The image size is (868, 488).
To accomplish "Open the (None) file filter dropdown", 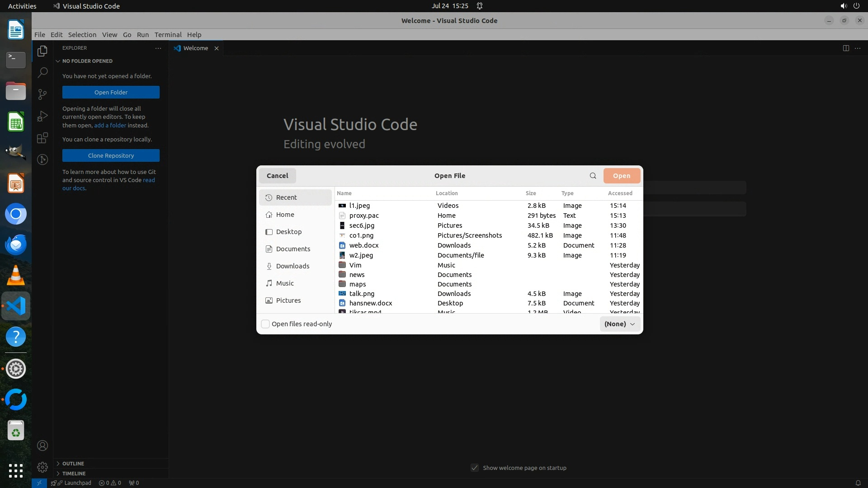I will coord(619,324).
